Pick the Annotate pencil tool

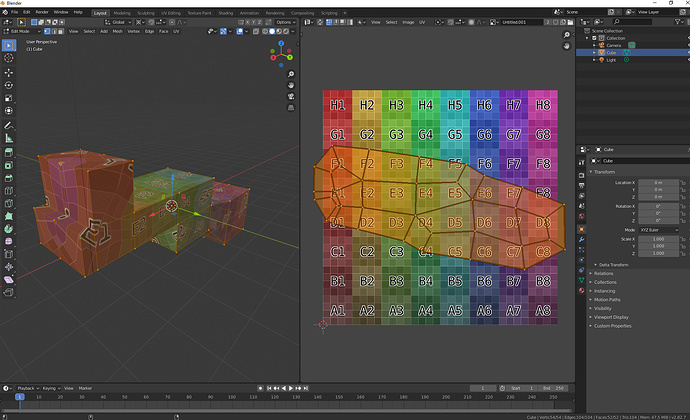pyautogui.click(x=8, y=125)
